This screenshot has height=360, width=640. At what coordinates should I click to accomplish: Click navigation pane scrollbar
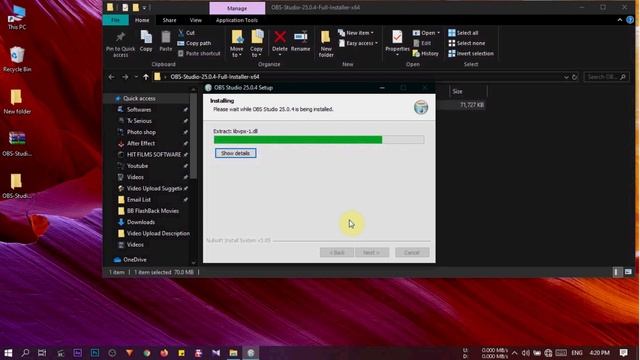click(x=193, y=136)
